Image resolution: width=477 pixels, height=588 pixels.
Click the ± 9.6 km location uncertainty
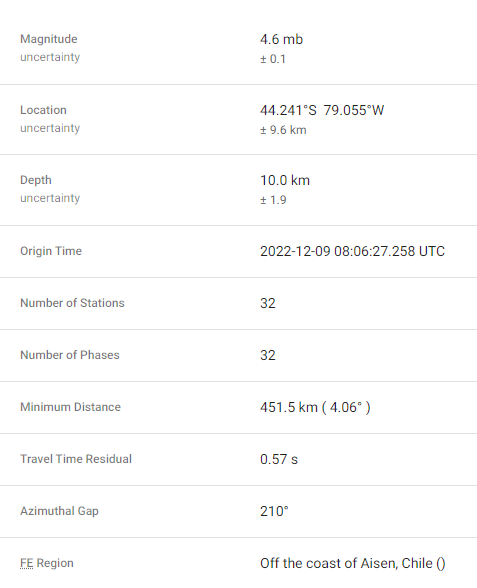click(x=283, y=130)
